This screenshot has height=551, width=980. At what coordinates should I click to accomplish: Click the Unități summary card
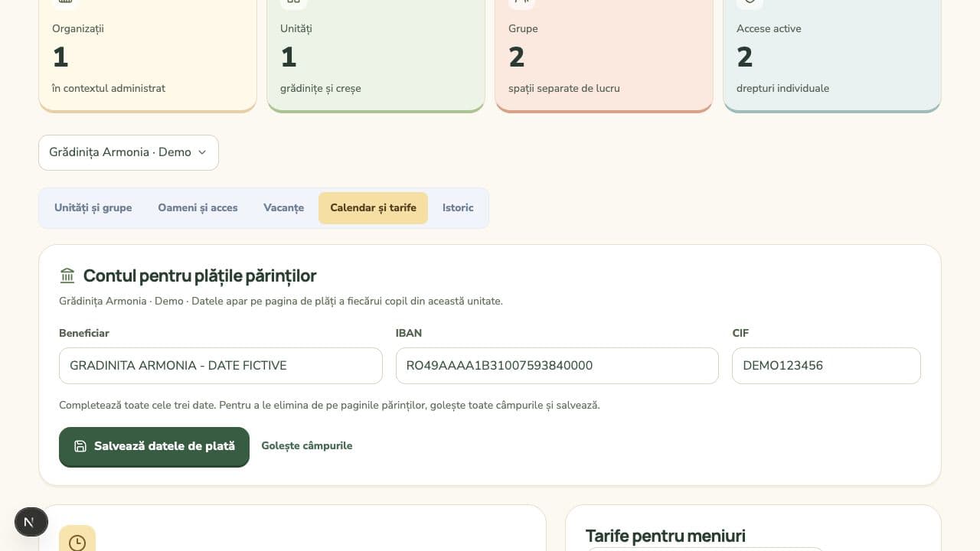[x=376, y=55]
